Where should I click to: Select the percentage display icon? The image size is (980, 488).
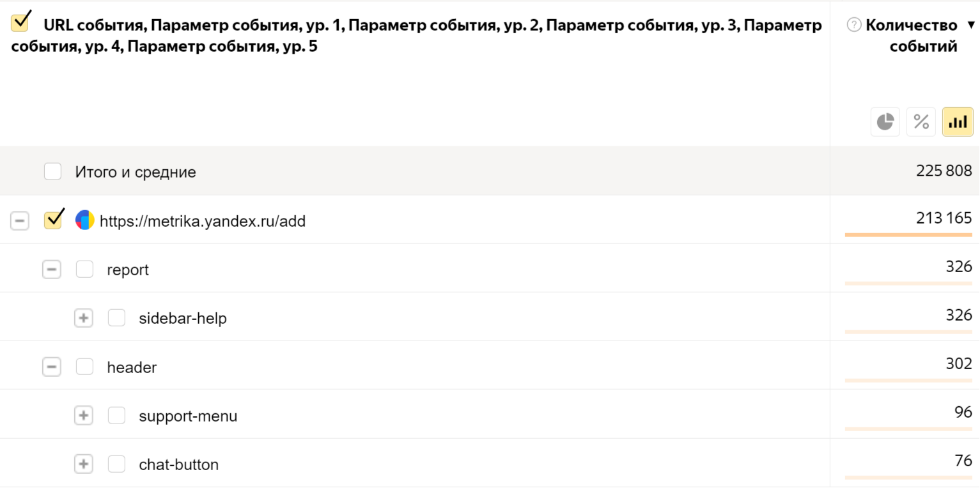[921, 121]
